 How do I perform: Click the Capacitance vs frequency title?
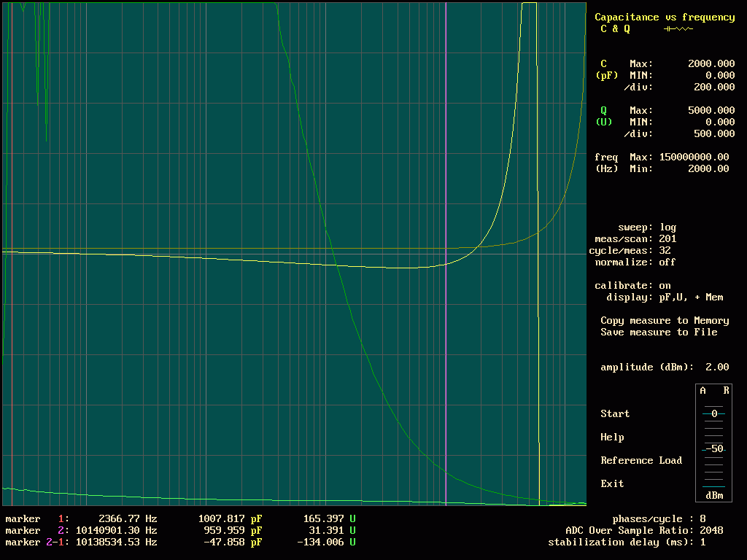point(665,17)
